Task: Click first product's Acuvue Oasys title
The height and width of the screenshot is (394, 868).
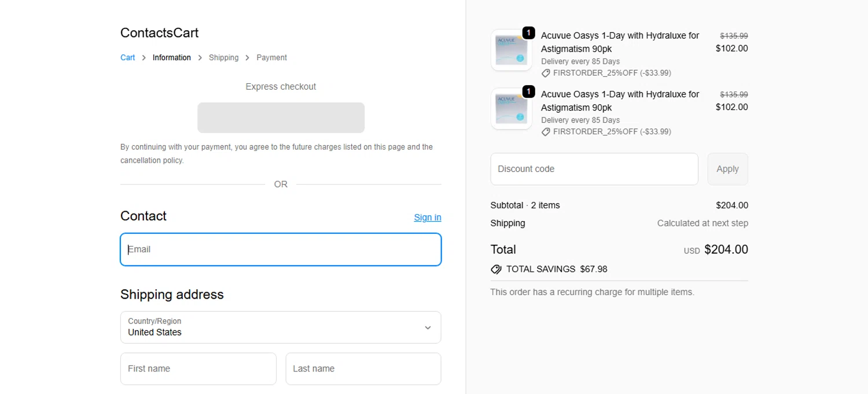Action: [620, 42]
